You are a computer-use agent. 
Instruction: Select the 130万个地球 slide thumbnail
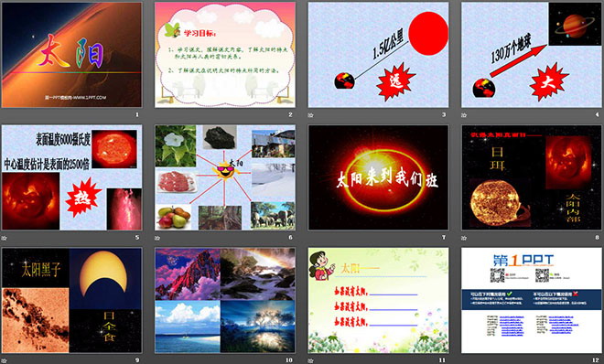(x=532, y=55)
